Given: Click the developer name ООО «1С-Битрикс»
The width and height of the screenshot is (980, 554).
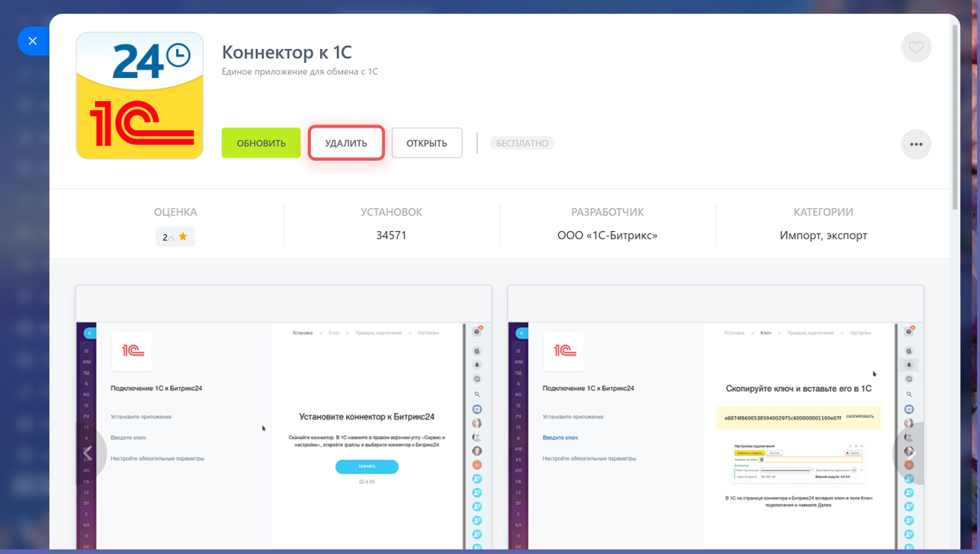Looking at the screenshot, I should 607,236.
